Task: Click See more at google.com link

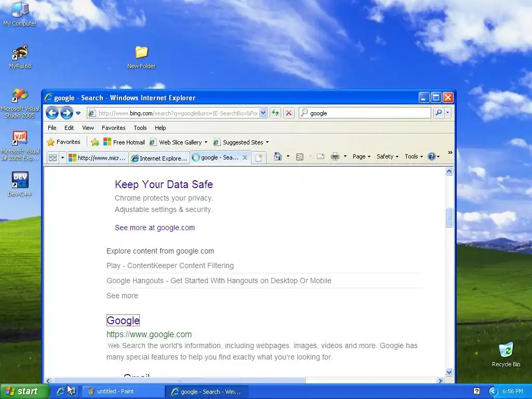Action: pos(155,228)
